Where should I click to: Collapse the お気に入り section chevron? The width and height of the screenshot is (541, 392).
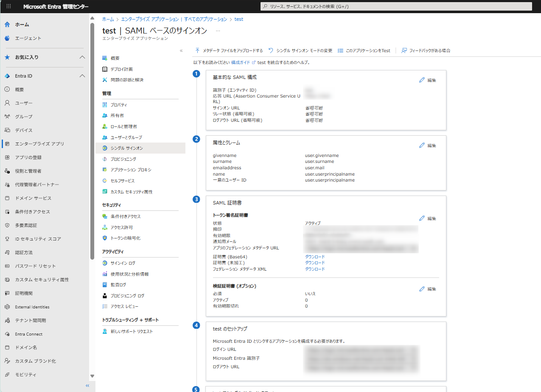(82, 57)
